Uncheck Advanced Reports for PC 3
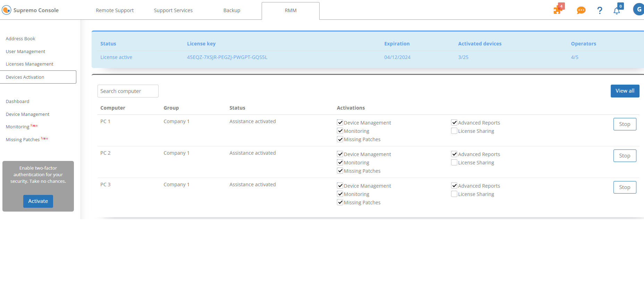This screenshot has width=644, height=291. (x=454, y=186)
